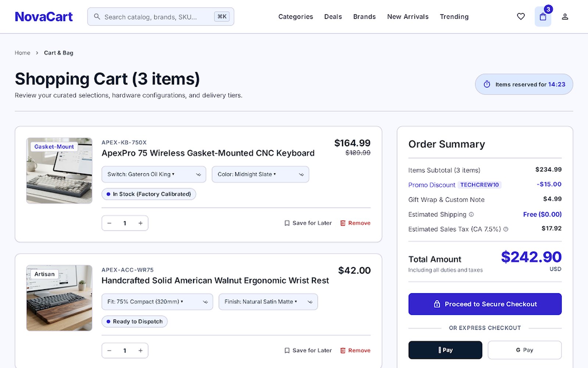Image resolution: width=588 pixels, height=368 pixels.
Task: Open the ApexPro 75 Wireless keyboard title
Action: (x=208, y=153)
